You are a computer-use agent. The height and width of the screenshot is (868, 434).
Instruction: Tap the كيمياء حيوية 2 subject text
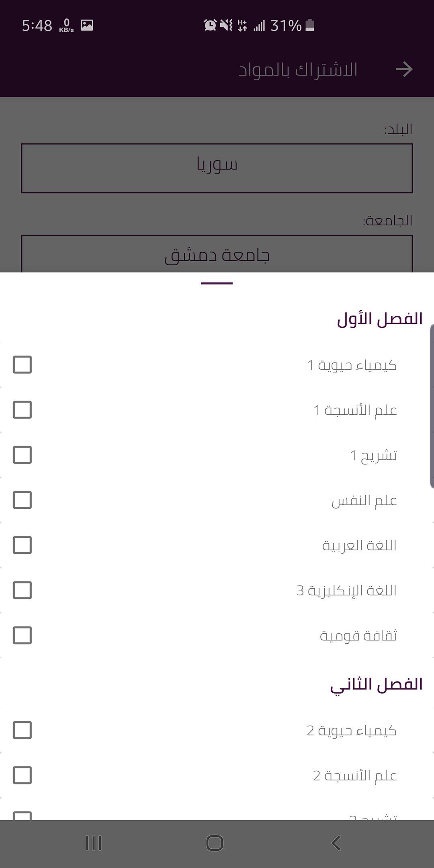pyautogui.click(x=352, y=730)
